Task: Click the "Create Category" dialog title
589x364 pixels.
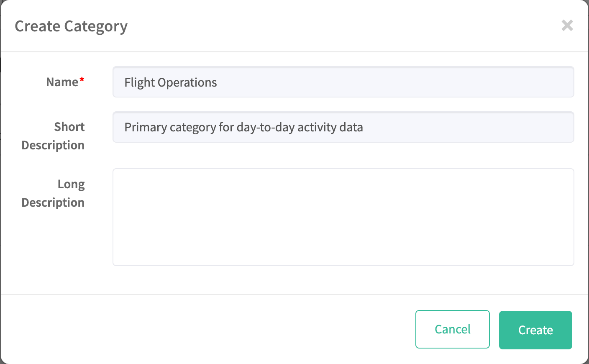Action: pos(71,26)
